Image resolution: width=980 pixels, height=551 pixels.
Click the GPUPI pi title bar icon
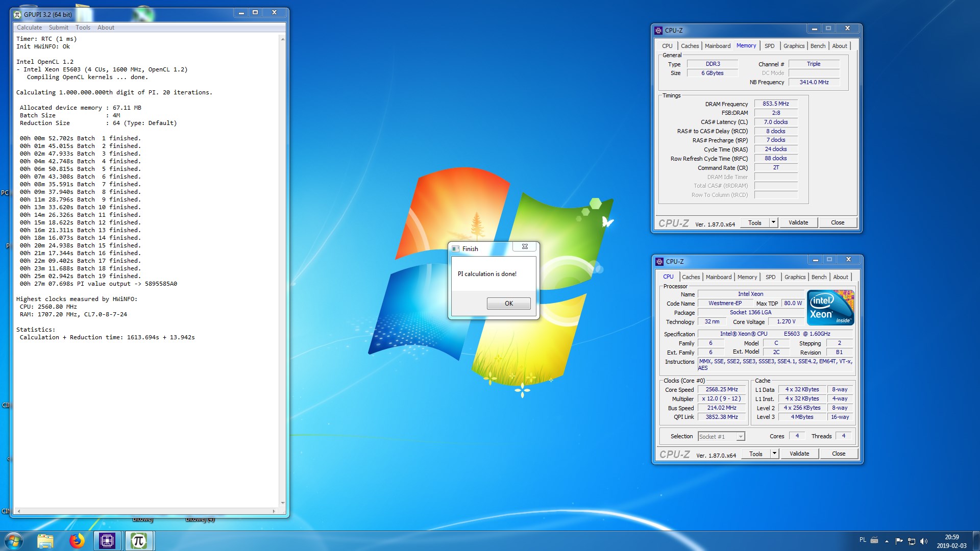[17, 14]
